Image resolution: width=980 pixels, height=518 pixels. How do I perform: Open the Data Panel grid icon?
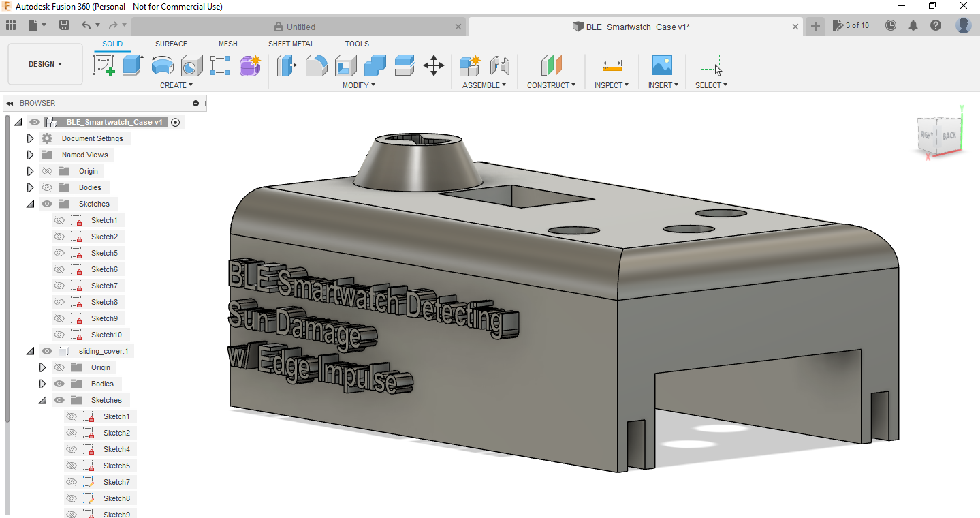pyautogui.click(x=10, y=25)
